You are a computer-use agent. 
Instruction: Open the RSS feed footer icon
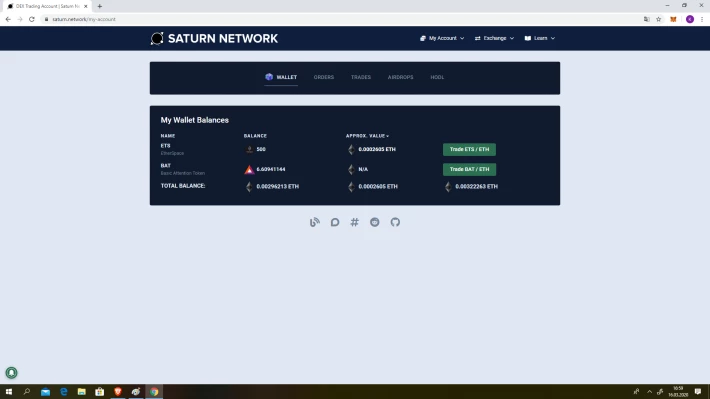click(315, 222)
